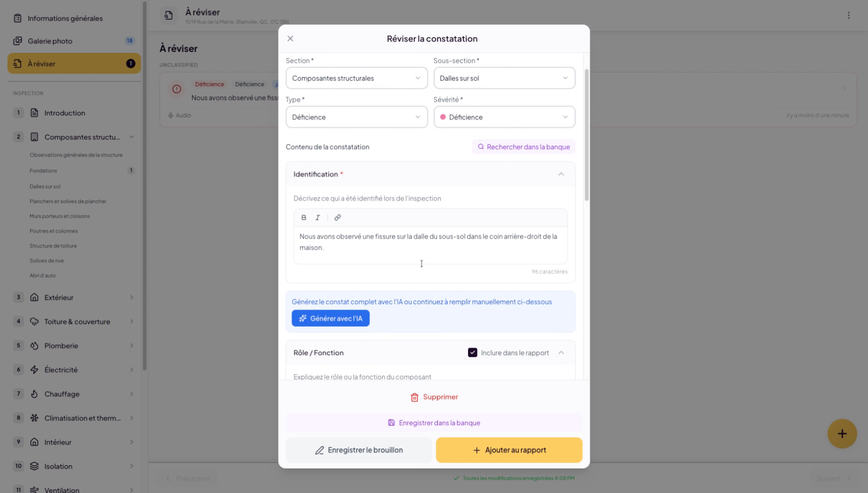Click the trash Supprimer icon
Viewport: 868px width, 493px height.
coord(415,398)
